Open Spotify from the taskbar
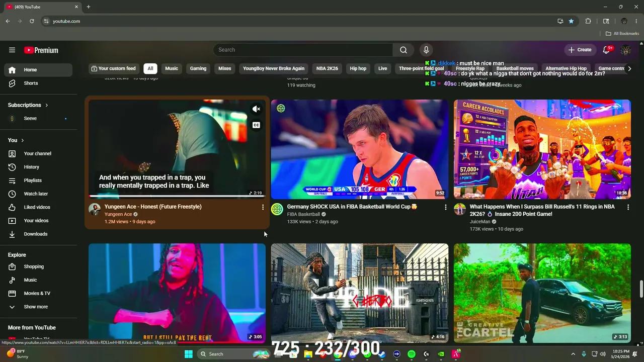 (411, 354)
